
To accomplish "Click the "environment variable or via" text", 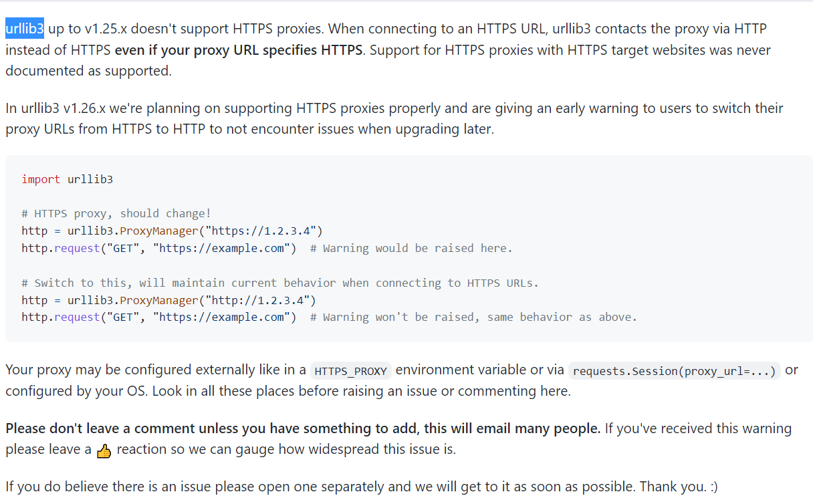I will pyautogui.click(x=479, y=370).
